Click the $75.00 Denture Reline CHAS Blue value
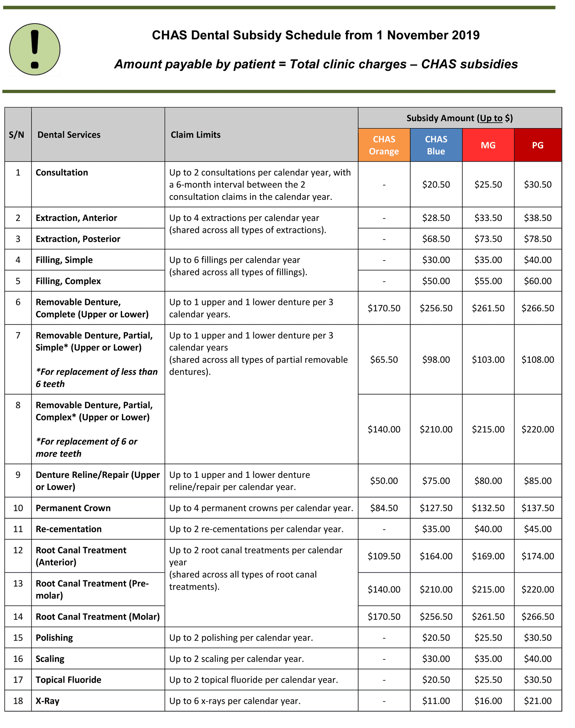575x728 pixels. [x=436, y=481]
